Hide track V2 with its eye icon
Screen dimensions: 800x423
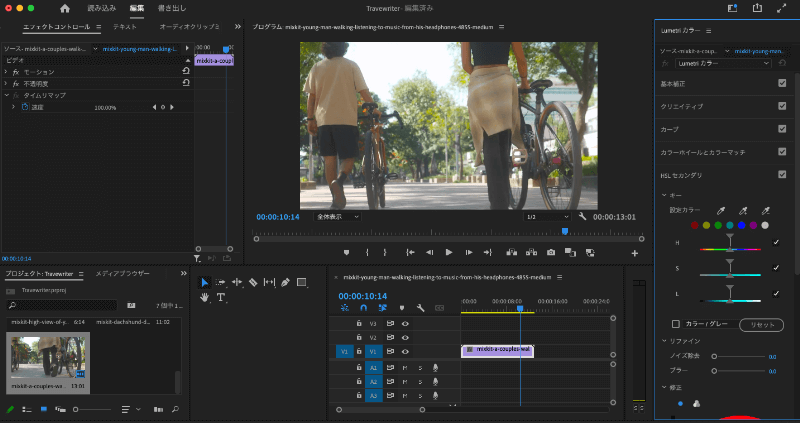coord(405,338)
